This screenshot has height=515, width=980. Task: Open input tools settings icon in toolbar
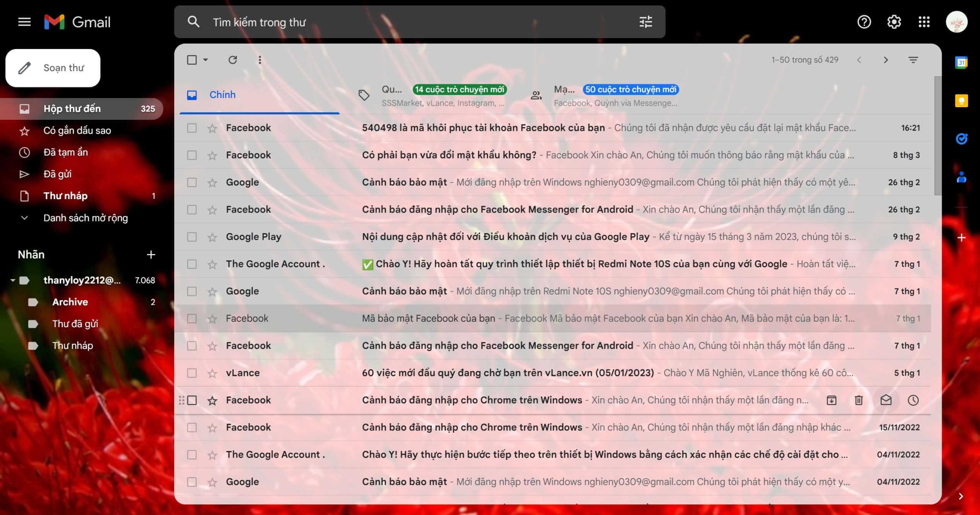913,60
